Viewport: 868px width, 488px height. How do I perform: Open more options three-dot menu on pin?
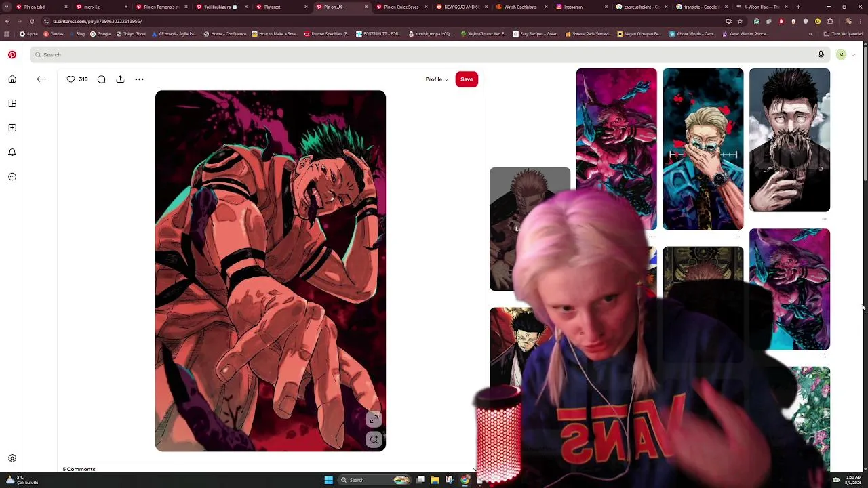(x=139, y=79)
